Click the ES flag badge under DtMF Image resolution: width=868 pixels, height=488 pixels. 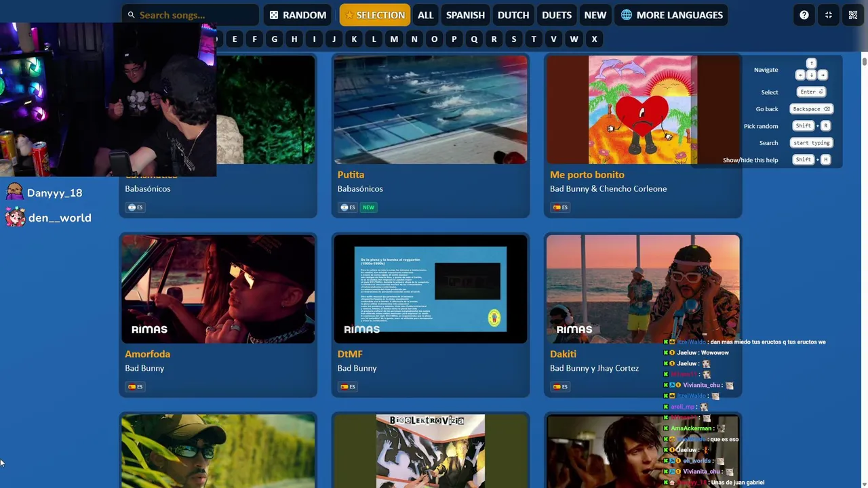point(348,387)
